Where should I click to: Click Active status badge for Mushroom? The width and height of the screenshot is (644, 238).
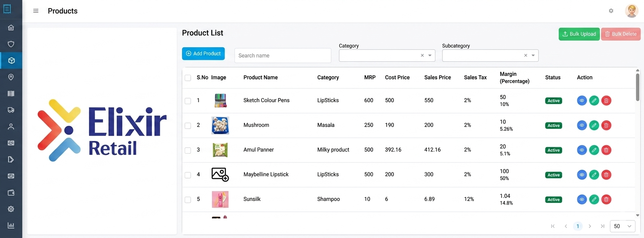(x=553, y=125)
